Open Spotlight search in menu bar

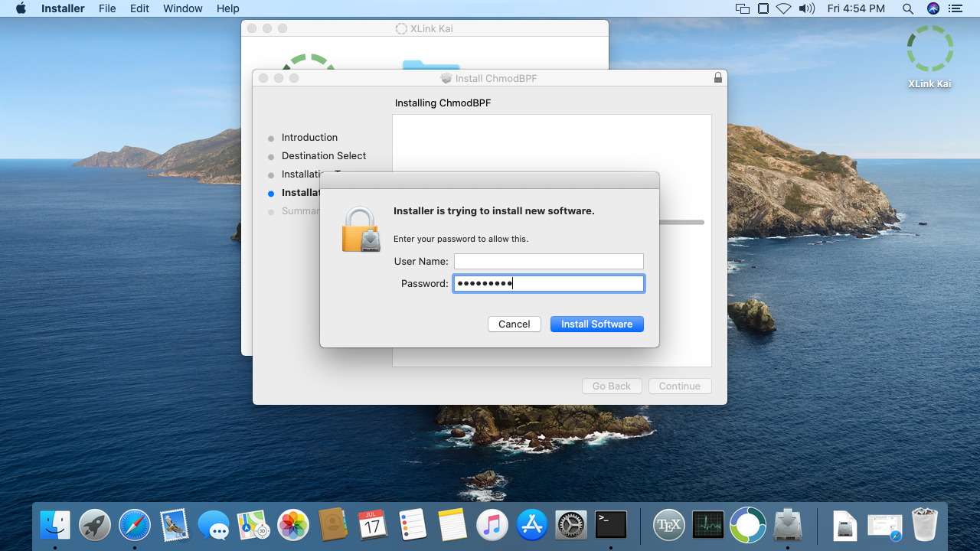click(x=907, y=8)
